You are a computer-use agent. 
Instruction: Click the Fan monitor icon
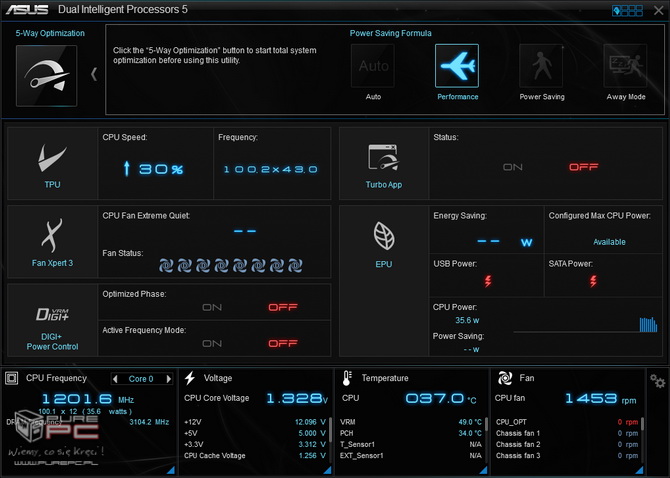(x=505, y=378)
